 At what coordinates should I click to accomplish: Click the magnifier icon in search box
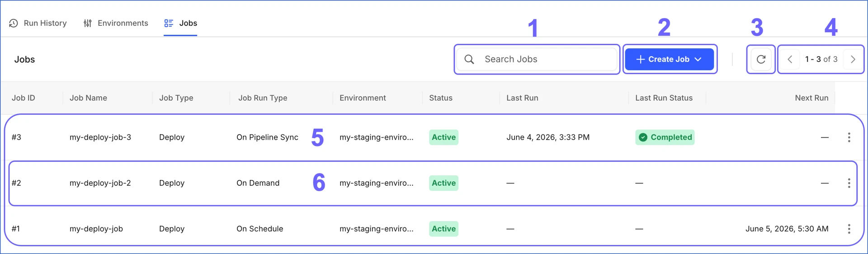[x=469, y=59]
